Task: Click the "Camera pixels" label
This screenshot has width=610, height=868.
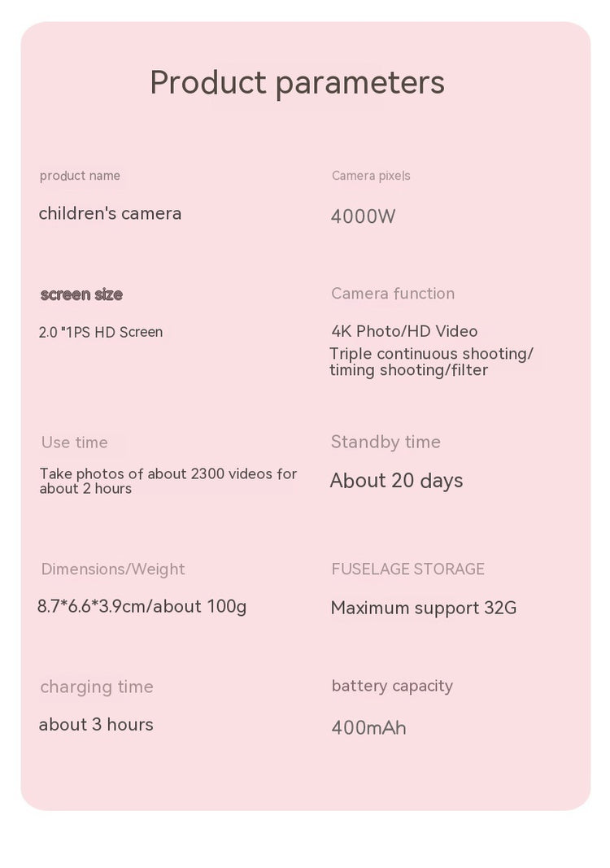Action: click(371, 176)
